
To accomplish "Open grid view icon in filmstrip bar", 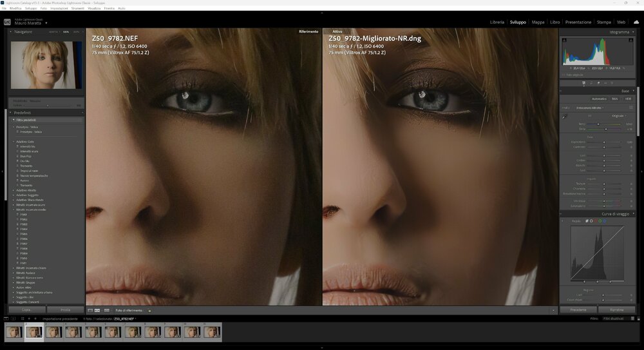I will [23, 319].
